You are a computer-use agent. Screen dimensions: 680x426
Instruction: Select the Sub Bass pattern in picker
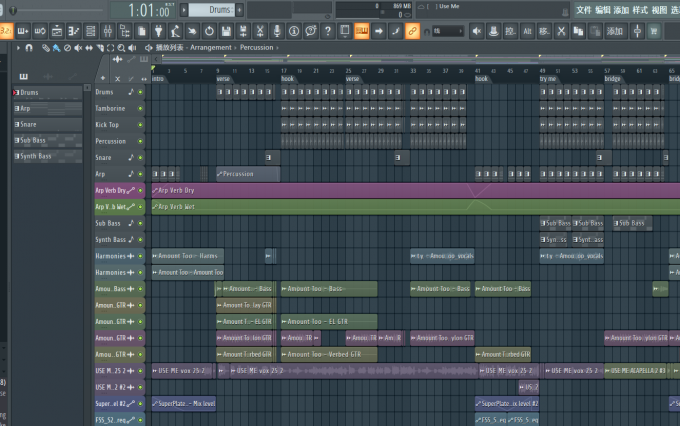[x=47, y=141]
